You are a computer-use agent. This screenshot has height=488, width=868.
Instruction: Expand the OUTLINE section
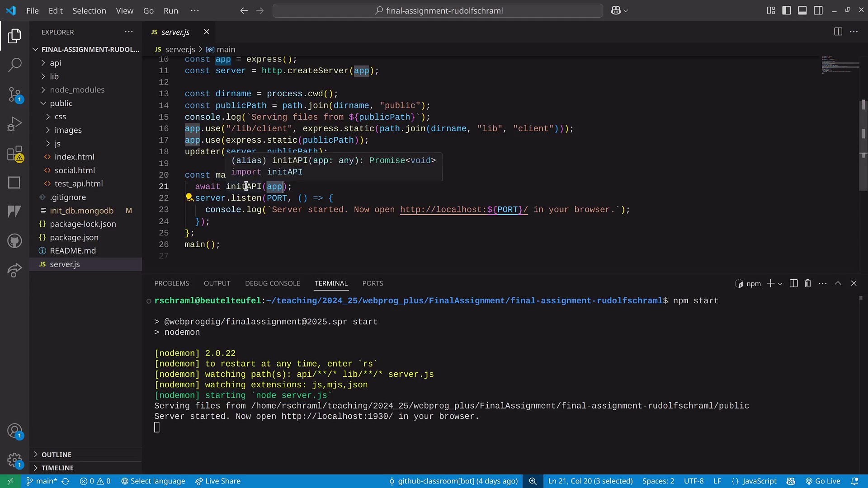click(x=57, y=455)
